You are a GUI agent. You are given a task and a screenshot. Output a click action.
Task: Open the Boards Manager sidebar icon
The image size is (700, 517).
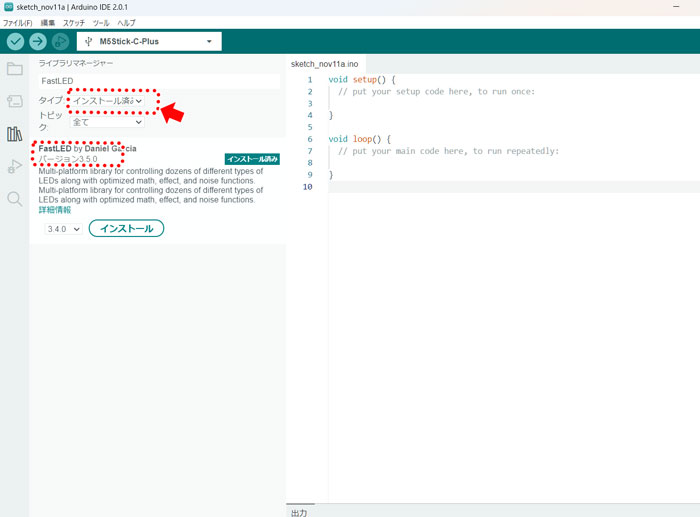click(15, 101)
